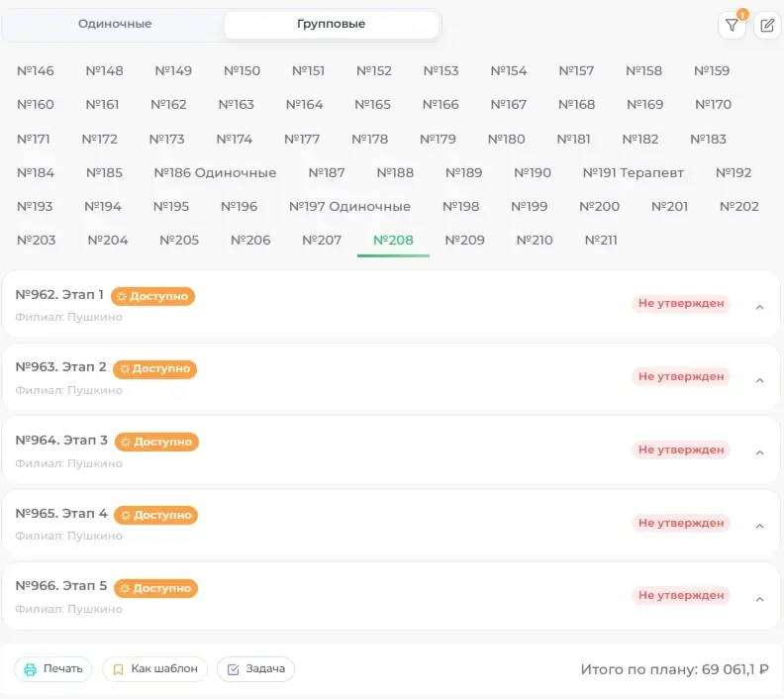784x699 pixels.
Task: Select plan tab №197 Одиночные
Action: click(349, 206)
